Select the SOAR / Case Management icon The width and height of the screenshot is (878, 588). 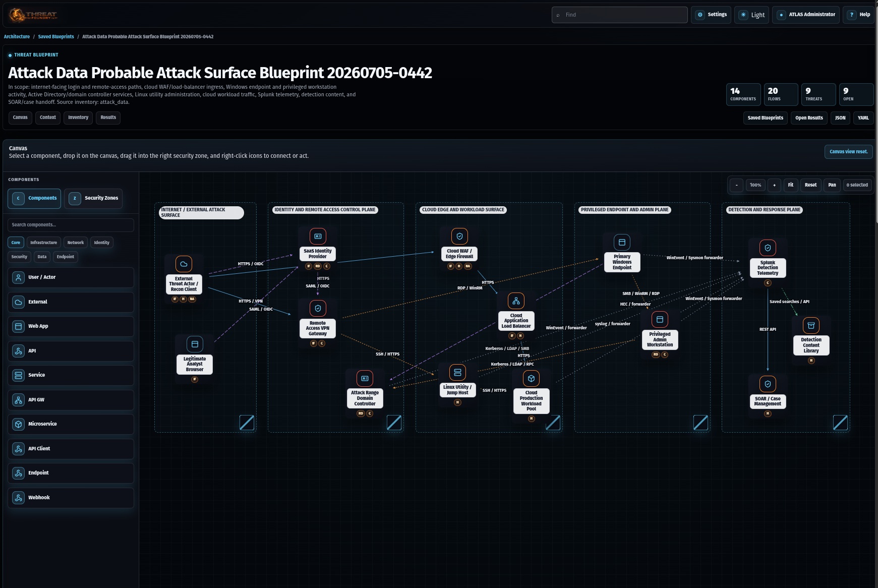(x=768, y=384)
